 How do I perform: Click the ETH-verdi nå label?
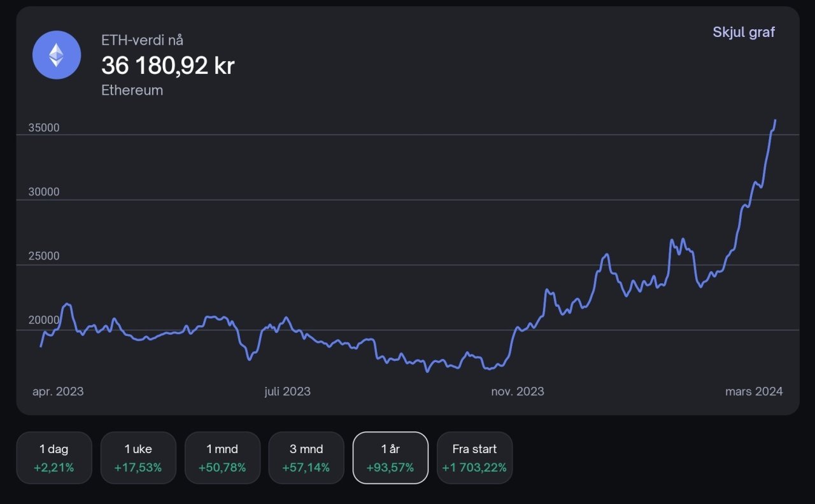point(143,40)
